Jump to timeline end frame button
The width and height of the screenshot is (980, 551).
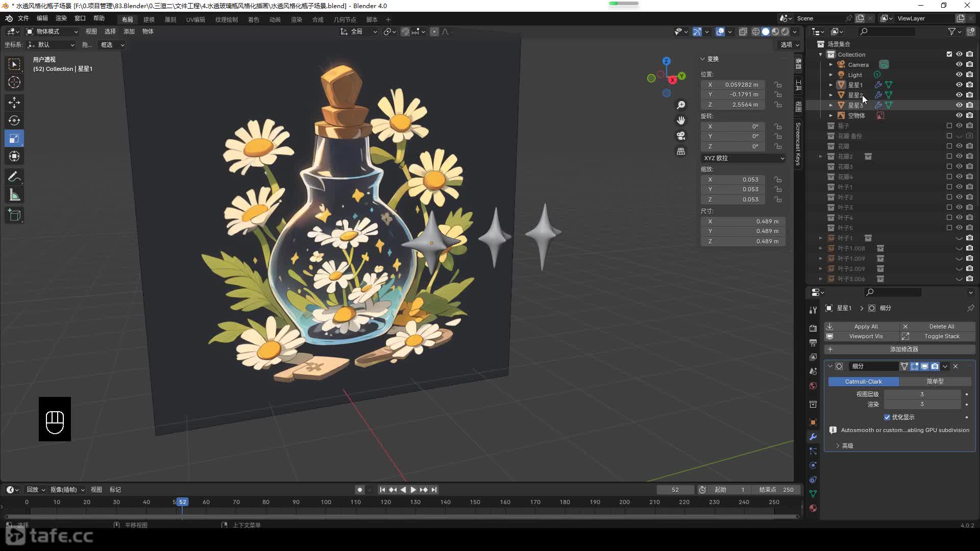tap(434, 490)
